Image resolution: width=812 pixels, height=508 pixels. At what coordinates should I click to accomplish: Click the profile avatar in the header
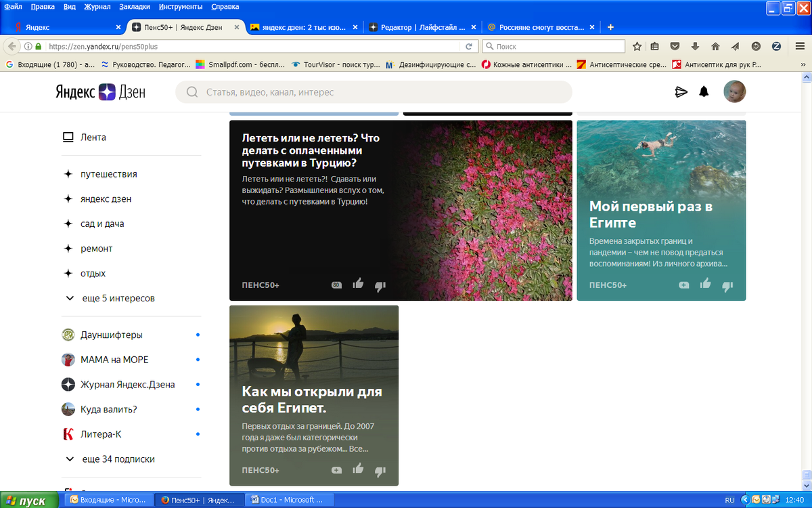pyautogui.click(x=735, y=91)
